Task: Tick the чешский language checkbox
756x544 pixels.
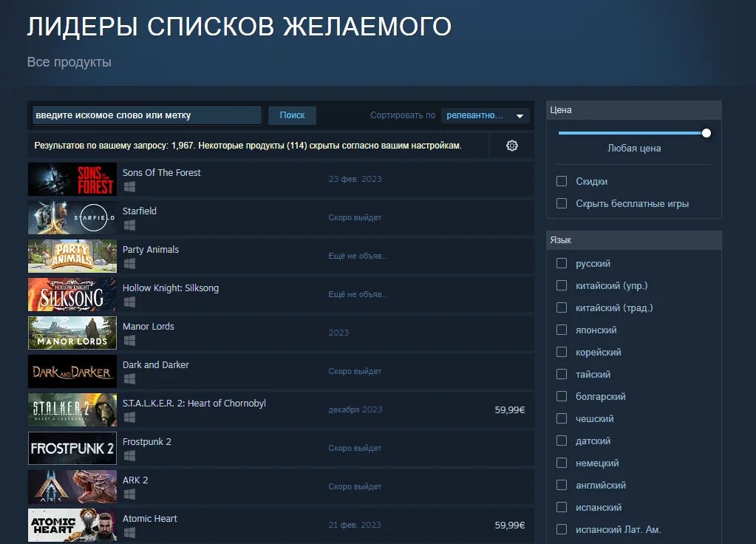Action: (562, 418)
